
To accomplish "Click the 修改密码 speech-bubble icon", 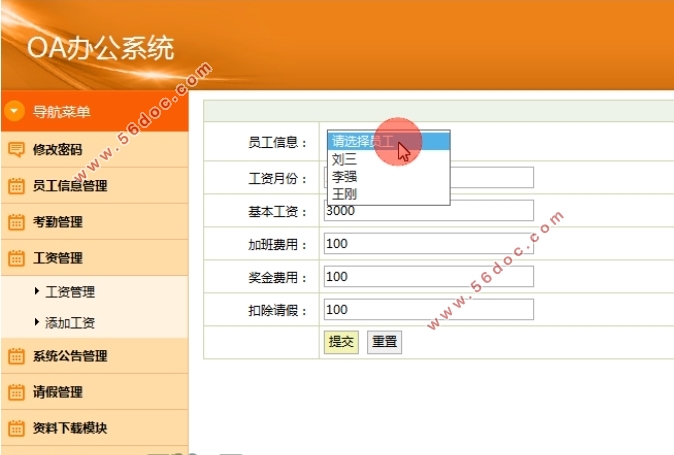I will pyautogui.click(x=16, y=149).
